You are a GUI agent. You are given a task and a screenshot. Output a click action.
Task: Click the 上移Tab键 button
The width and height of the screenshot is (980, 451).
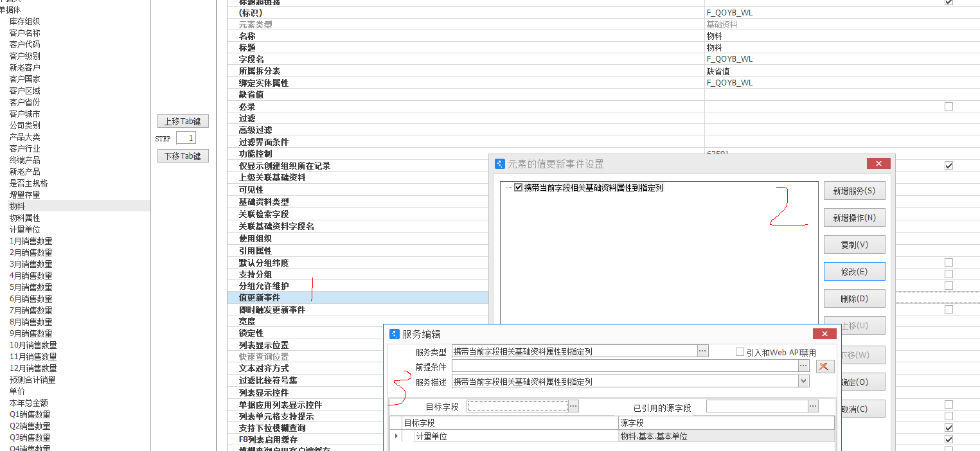coord(183,121)
